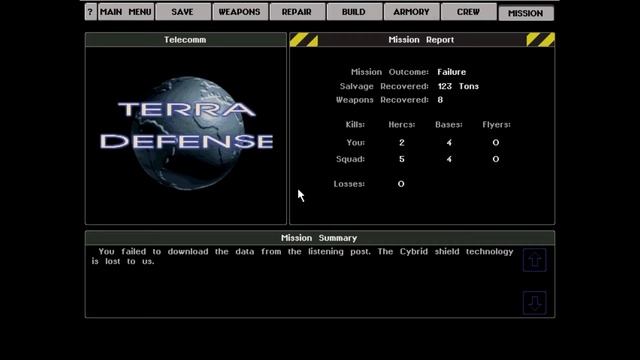The height and width of the screenshot is (360, 640).
Task: Click the Save button
Action: click(x=182, y=12)
